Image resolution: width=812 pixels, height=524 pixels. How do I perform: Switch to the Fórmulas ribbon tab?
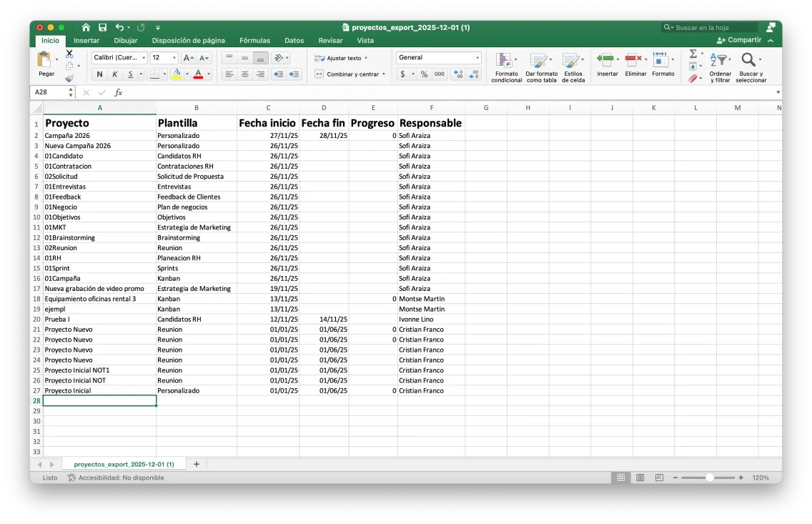click(254, 40)
